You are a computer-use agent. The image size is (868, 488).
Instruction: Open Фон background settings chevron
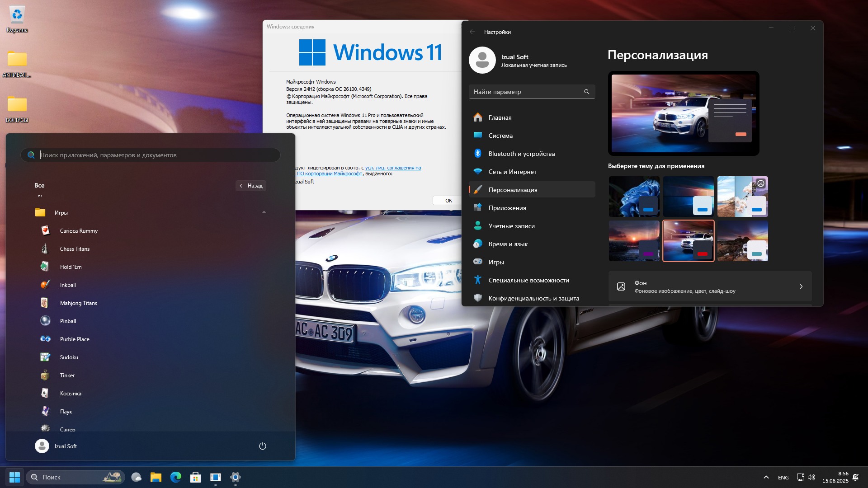801,286
